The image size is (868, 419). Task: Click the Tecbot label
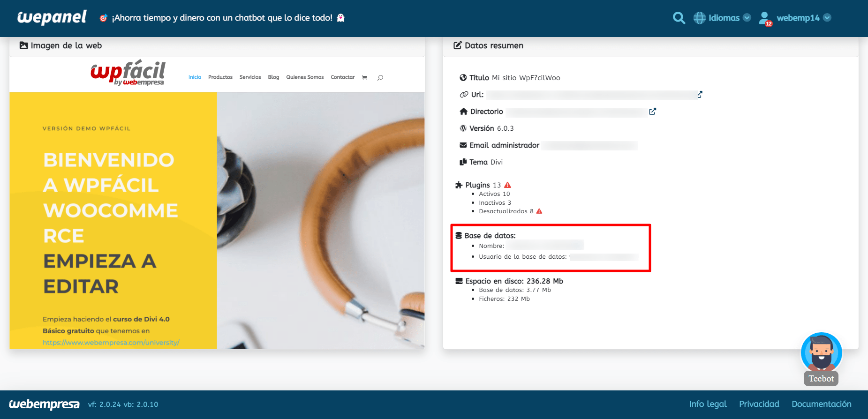[x=821, y=378]
